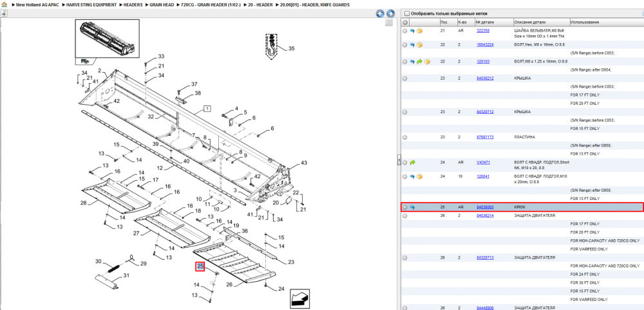The image size is (644, 310).
Task: Click package icon for part 120041
Action: 420,176
